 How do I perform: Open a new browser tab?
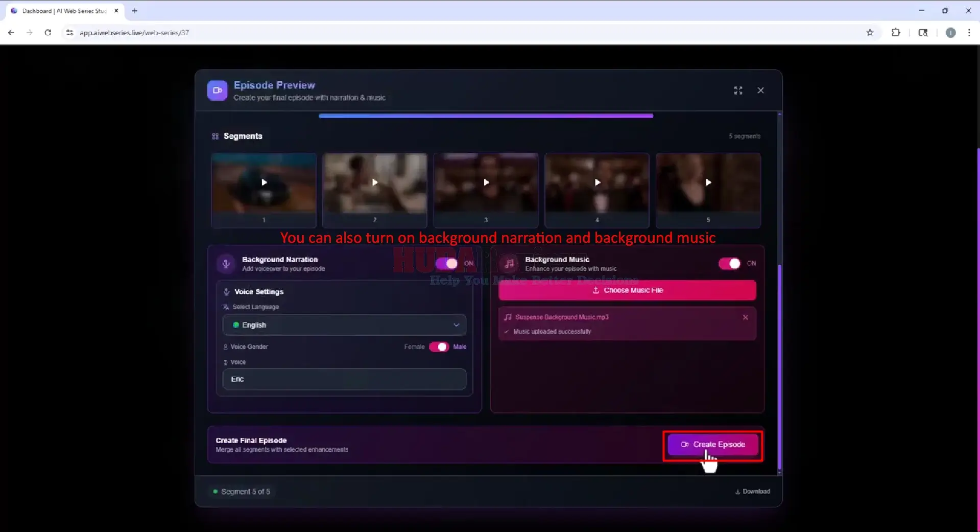[134, 11]
